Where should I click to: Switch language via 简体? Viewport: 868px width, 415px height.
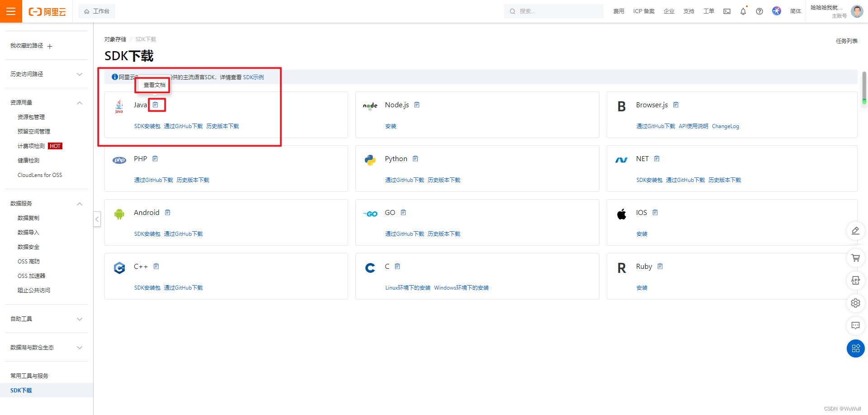point(796,11)
